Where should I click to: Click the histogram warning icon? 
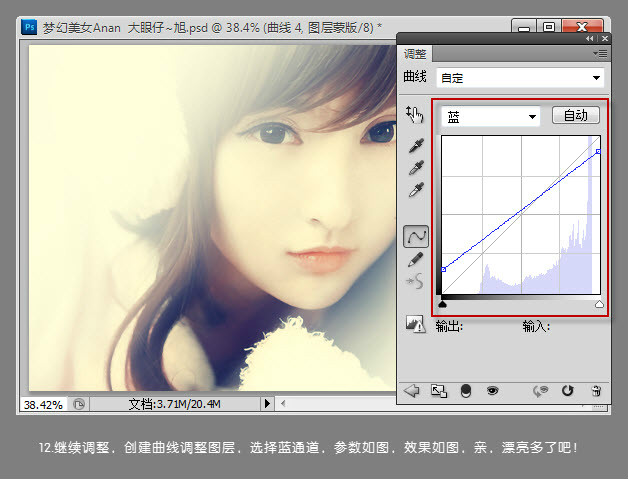point(415,324)
